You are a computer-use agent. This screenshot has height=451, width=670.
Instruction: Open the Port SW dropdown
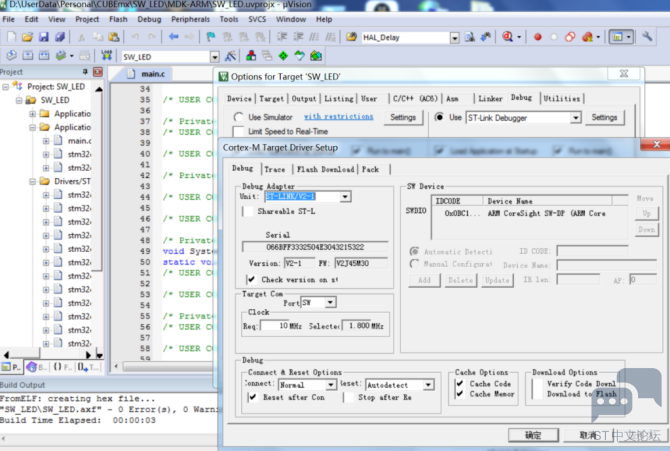pyautogui.click(x=330, y=303)
